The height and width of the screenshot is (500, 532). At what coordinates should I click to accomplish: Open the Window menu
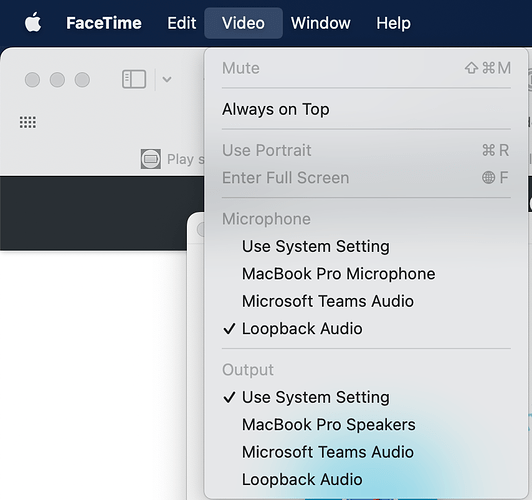321,23
